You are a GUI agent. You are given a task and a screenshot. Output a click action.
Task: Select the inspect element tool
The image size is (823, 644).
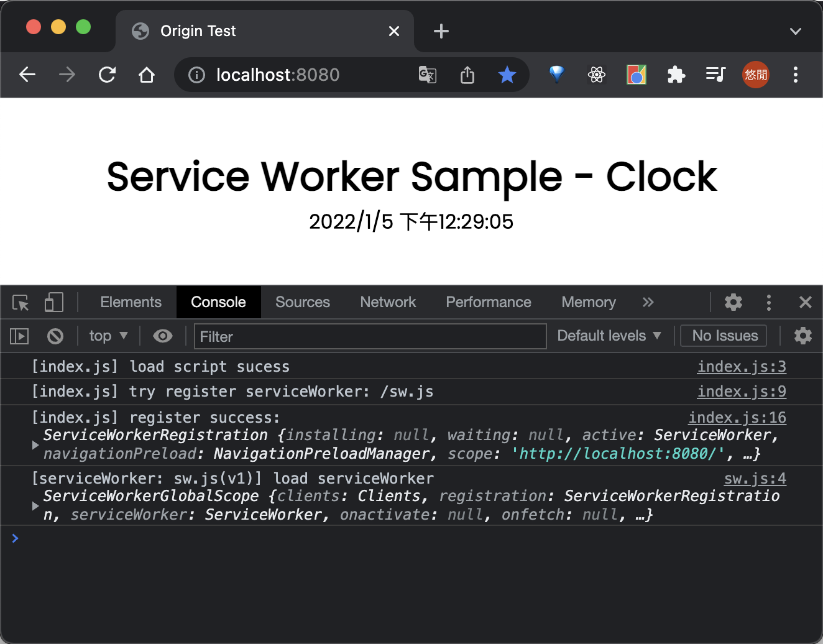pyautogui.click(x=20, y=303)
